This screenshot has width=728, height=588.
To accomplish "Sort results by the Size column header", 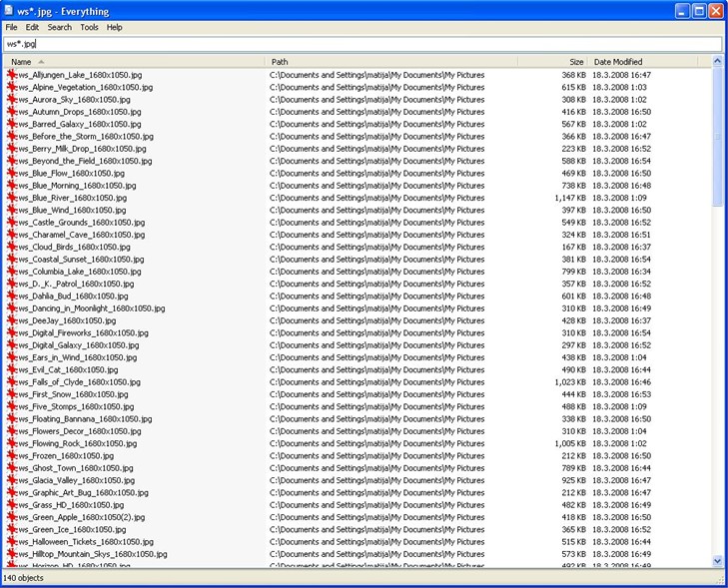I will click(552, 62).
